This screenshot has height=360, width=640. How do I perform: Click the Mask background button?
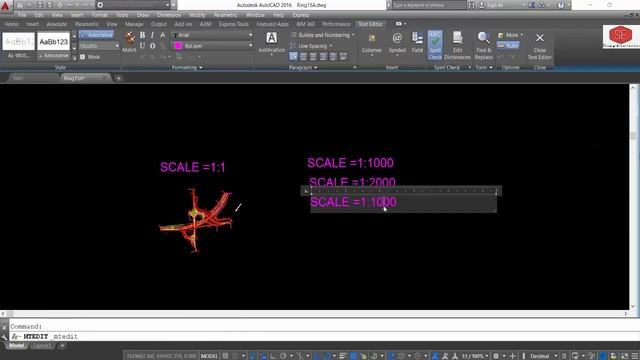coord(90,57)
